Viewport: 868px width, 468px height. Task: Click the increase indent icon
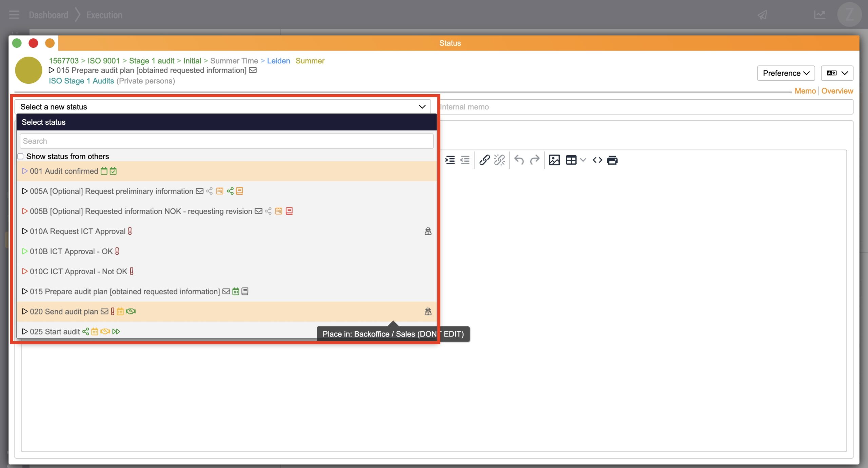point(450,160)
